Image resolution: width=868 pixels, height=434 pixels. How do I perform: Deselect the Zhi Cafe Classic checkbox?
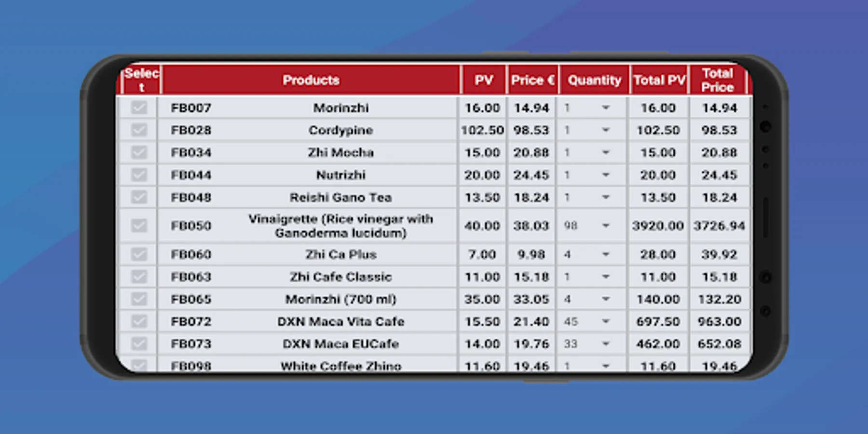pos(139,277)
